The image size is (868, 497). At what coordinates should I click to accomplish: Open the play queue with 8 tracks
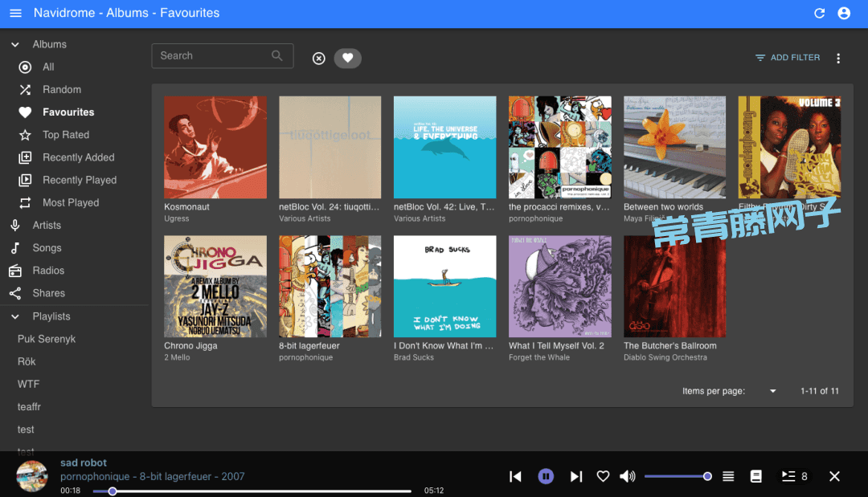coord(794,476)
